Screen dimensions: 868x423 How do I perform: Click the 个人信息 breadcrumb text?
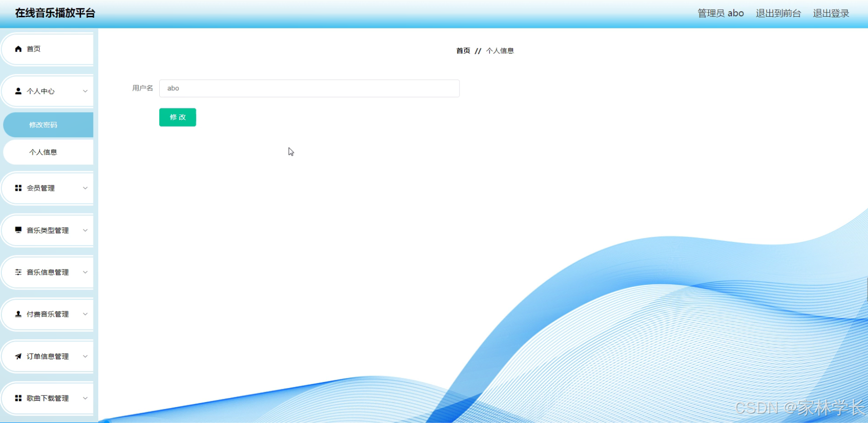[500, 51]
